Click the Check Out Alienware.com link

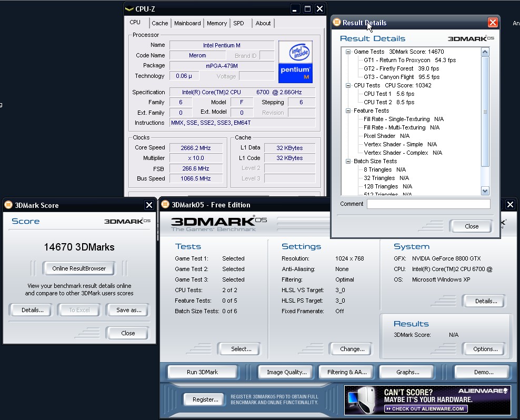click(x=426, y=409)
